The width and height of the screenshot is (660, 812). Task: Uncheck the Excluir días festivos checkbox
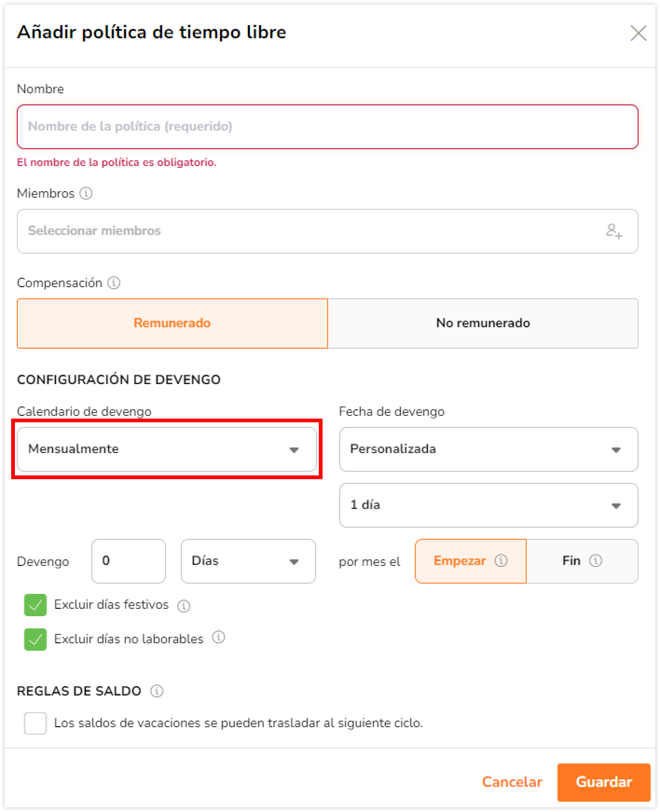[35, 605]
